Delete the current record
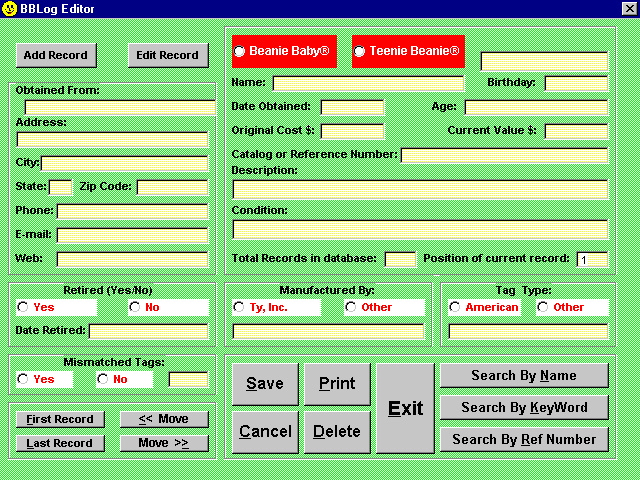 coord(337,432)
